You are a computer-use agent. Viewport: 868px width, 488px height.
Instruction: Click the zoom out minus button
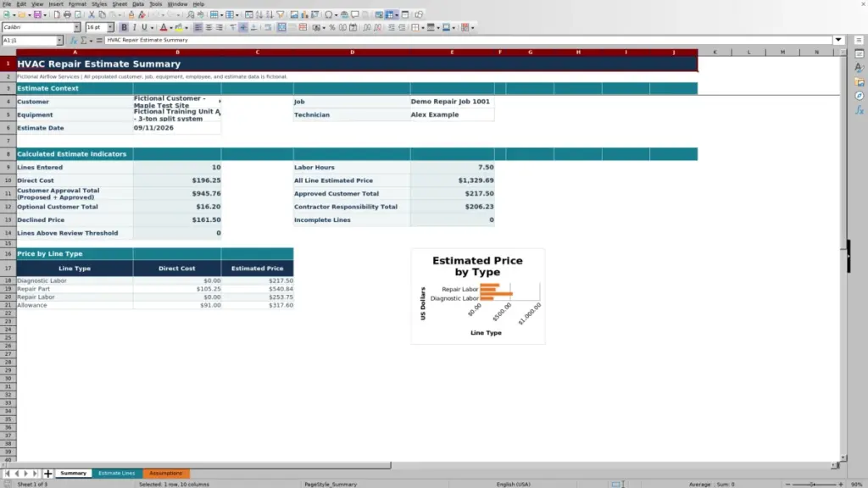click(787, 484)
